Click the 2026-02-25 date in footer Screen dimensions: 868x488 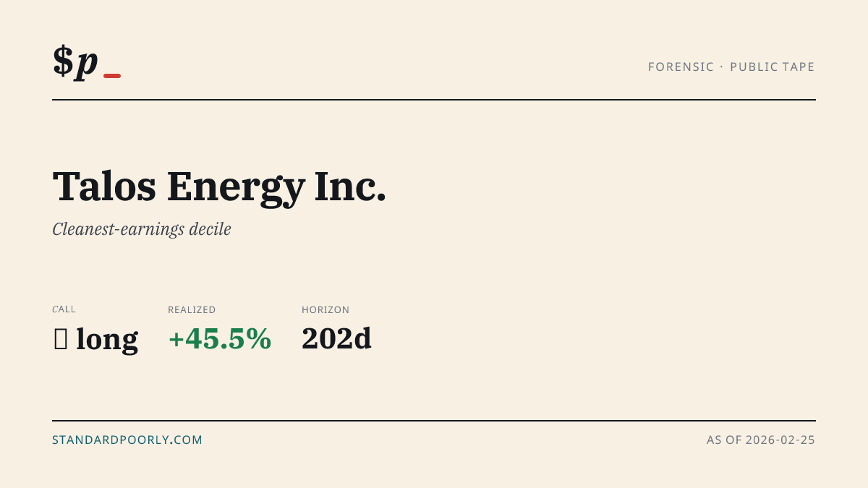pyautogui.click(x=780, y=440)
